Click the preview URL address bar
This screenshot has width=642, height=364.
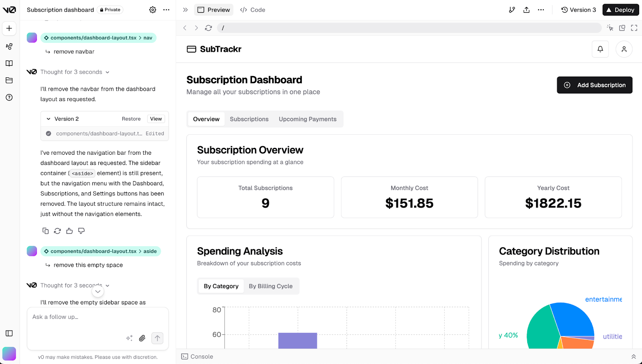click(409, 28)
